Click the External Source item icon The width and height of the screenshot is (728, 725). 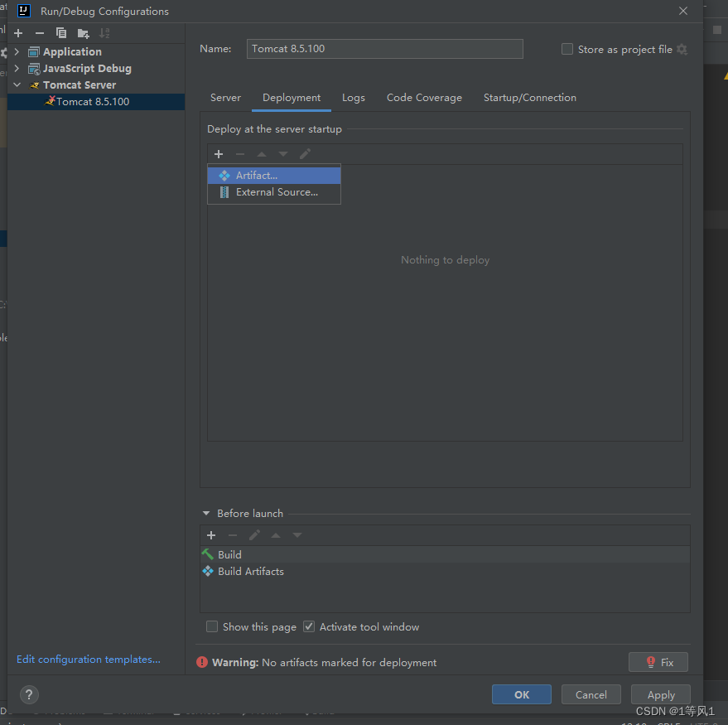(224, 192)
